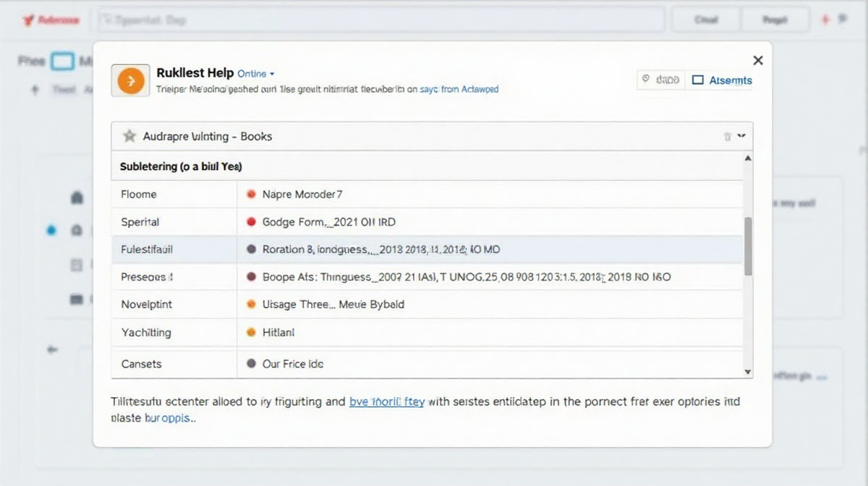Toggle the Atsemmts checkbox
The height and width of the screenshot is (486, 868).
click(x=698, y=80)
